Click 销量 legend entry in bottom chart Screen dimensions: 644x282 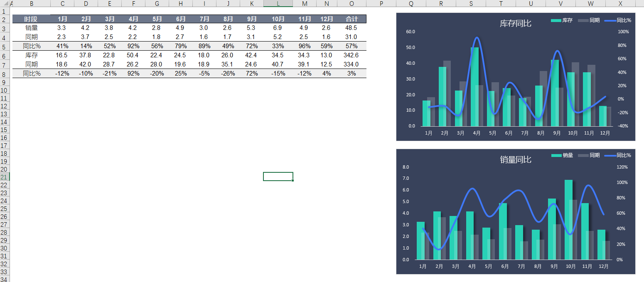(562, 155)
